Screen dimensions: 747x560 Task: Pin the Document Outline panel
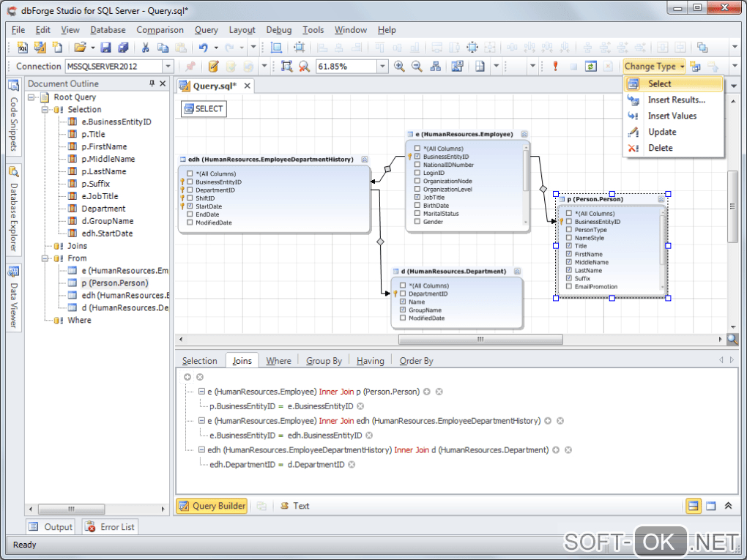pyautogui.click(x=152, y=83)
